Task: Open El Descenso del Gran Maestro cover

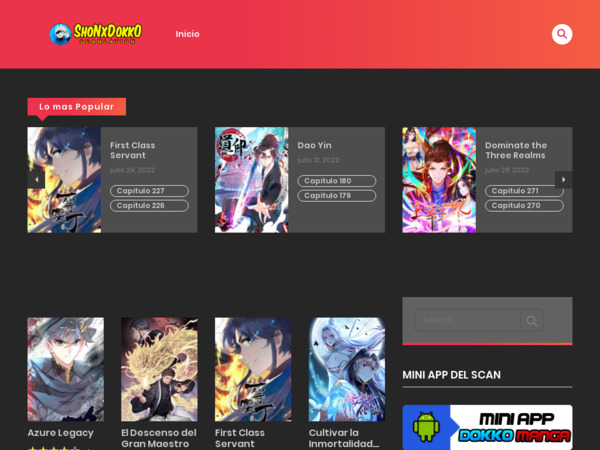Action: (159, 369)
